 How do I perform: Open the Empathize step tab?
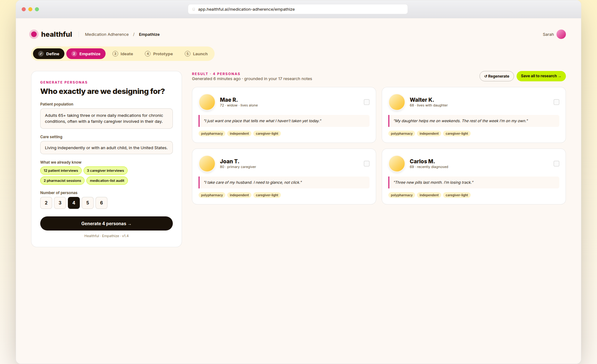pyautogui.click(x=86, y=54)
